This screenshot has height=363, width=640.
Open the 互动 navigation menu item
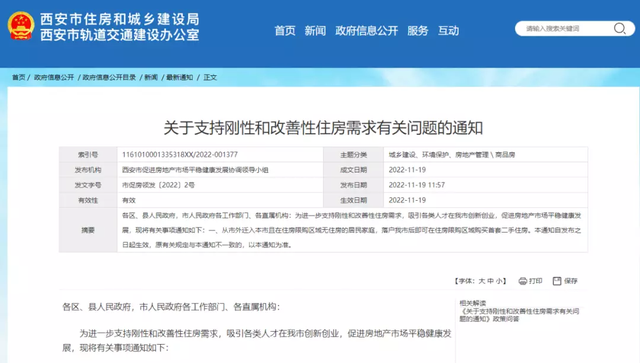tap(448, 31)
